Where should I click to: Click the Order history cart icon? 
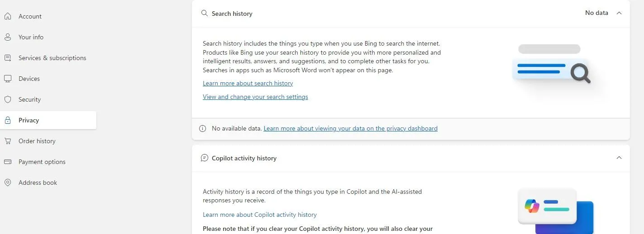(x=8, y=141)
